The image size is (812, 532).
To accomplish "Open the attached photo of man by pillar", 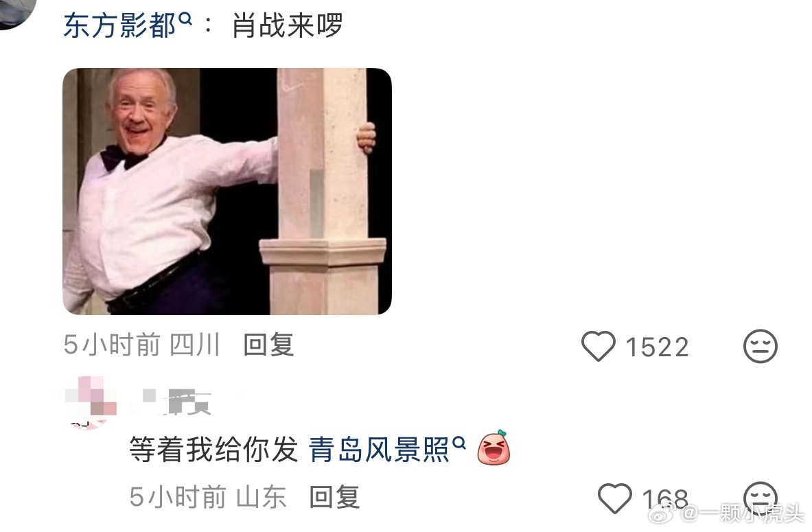I will (227, 191).
